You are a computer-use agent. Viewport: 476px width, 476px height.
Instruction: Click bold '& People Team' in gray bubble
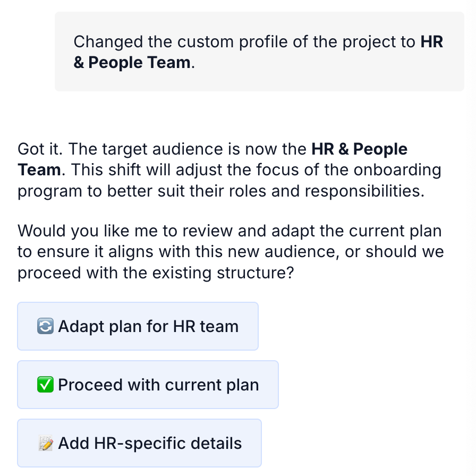click(x=132, y=63)
